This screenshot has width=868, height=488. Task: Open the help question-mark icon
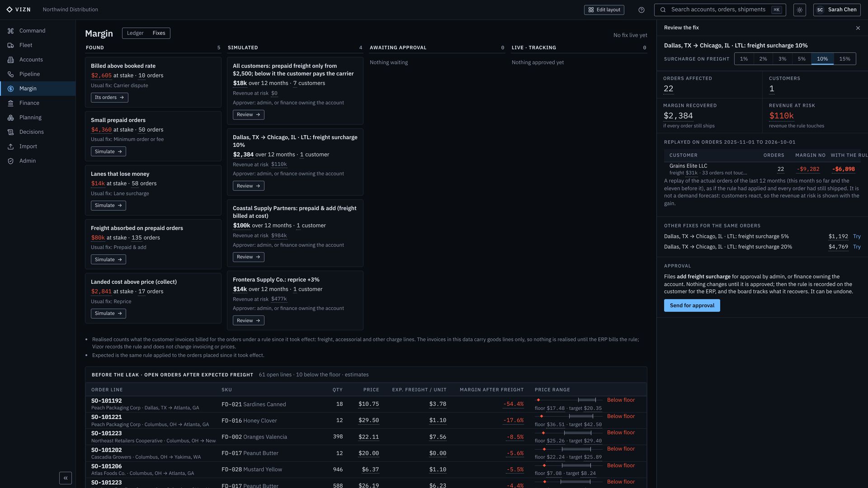point(641,10)
